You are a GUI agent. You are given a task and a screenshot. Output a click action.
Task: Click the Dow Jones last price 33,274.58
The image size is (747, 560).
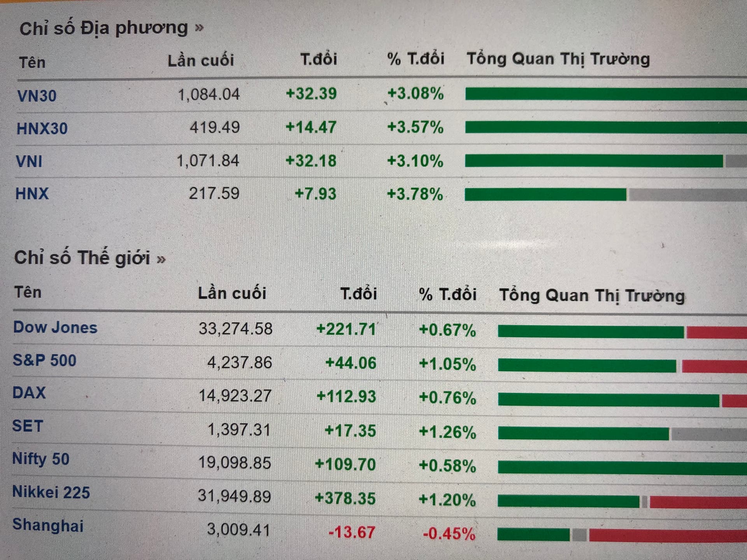point(235,329)
